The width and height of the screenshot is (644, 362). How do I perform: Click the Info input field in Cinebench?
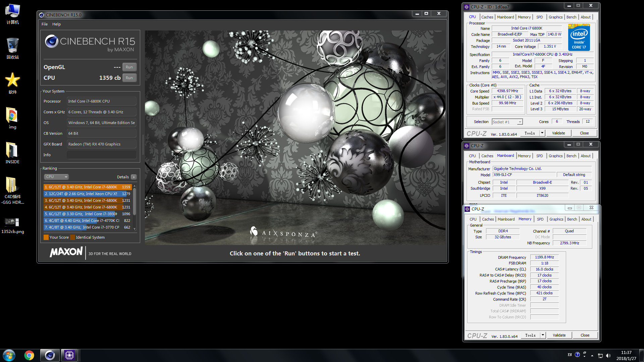coord(101,155)
